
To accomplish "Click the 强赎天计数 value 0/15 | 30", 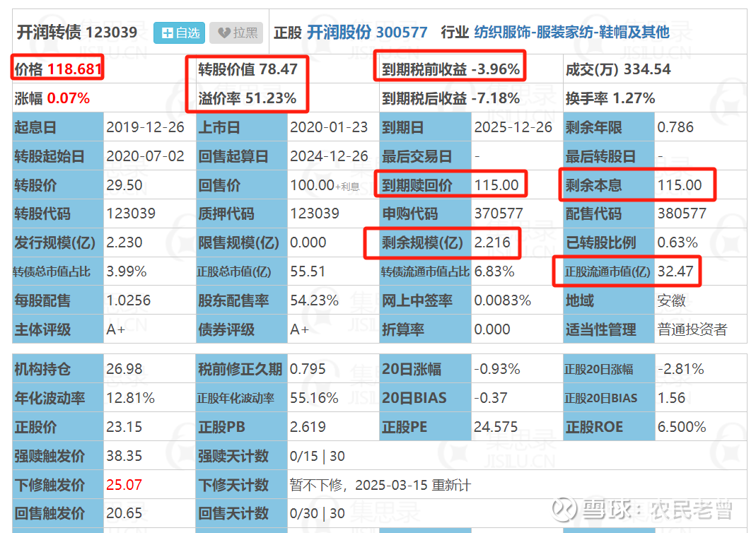I will click(x=316, y=456).
